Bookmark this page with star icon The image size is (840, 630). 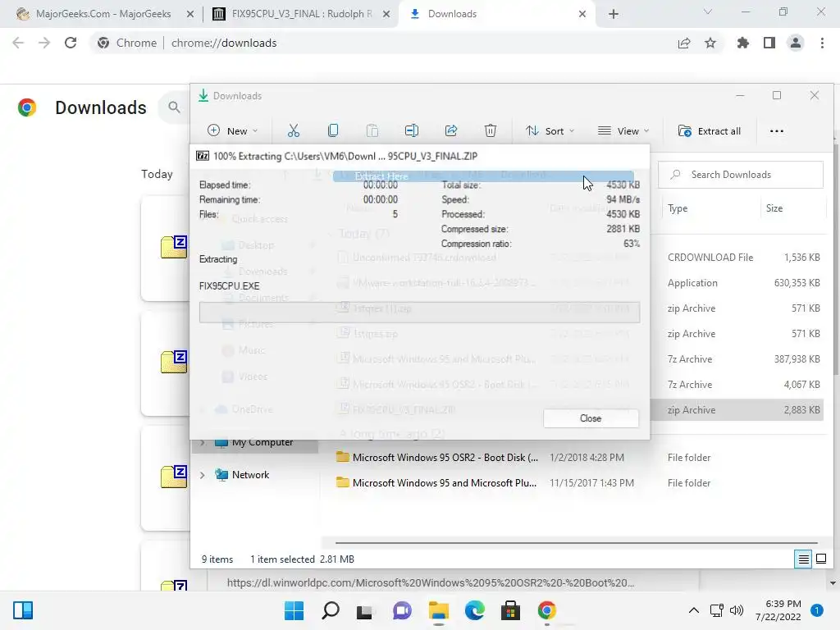(x=710, y=43)
